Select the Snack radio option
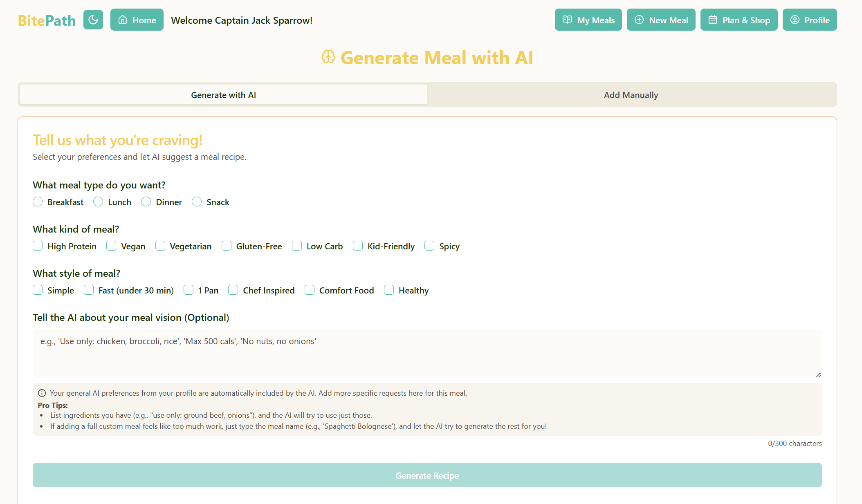The width and height of the screenshot is (862, 504). 197,202
